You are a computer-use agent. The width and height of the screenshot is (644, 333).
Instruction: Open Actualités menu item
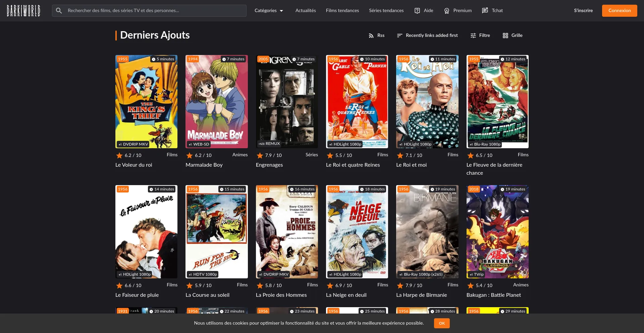coord(306,11)
